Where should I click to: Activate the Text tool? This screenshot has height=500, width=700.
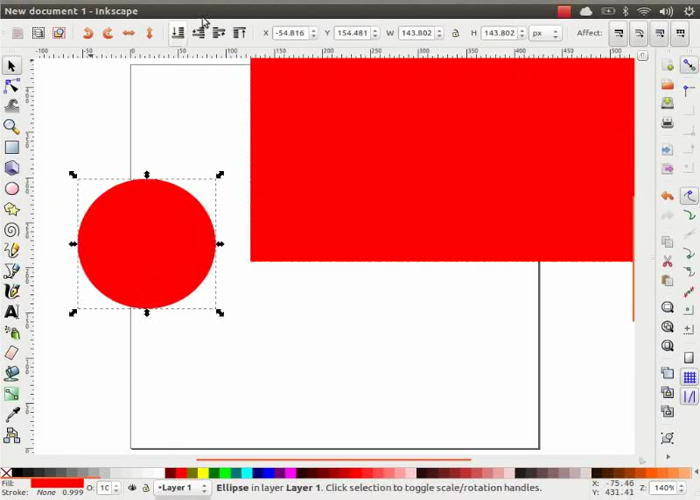point(12,311)
